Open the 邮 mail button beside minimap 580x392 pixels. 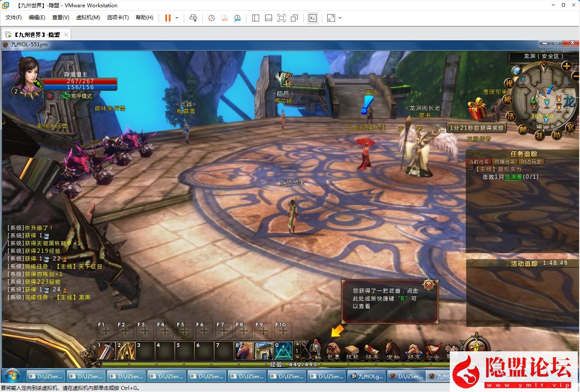click(523, 129)
